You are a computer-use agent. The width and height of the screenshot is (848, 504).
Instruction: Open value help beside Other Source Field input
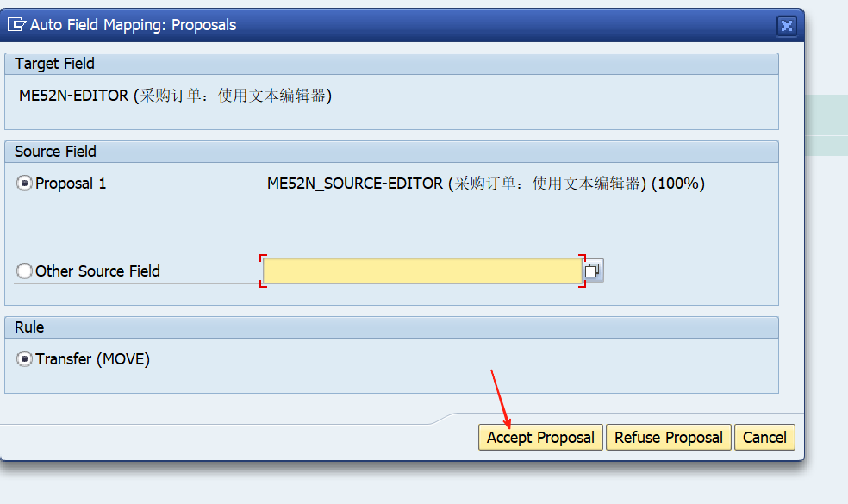[593, 271]
